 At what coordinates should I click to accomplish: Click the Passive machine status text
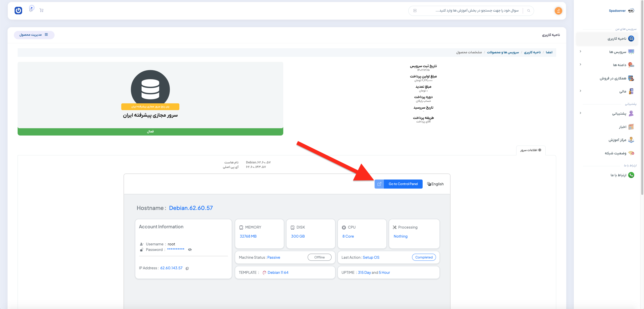coord(274,257)
